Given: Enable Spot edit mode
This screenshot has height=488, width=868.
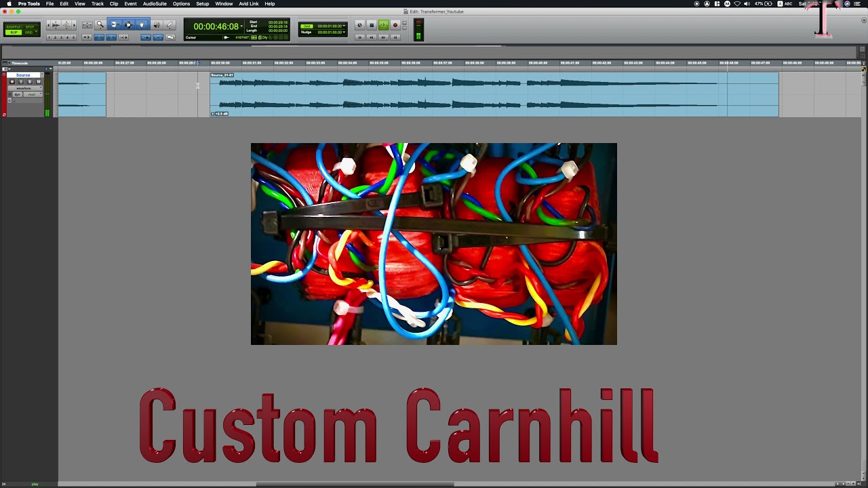Looking at the screenshot, I should [x=30, y=27].
